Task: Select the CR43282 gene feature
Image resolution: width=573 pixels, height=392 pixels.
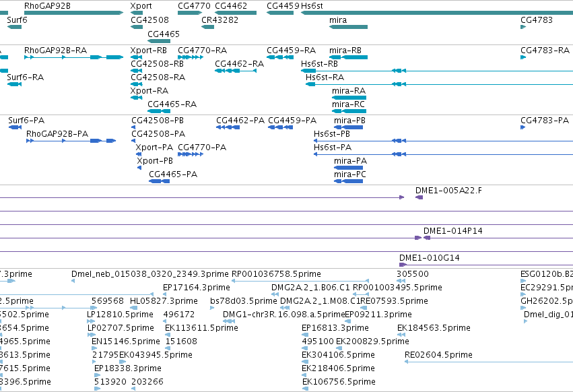Action: (x=207, y=27)
